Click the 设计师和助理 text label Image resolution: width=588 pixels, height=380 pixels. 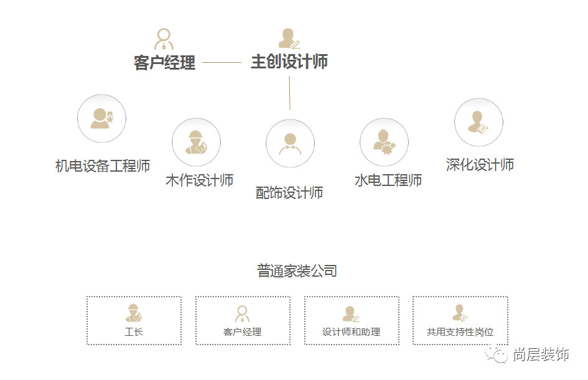(352, 332)
